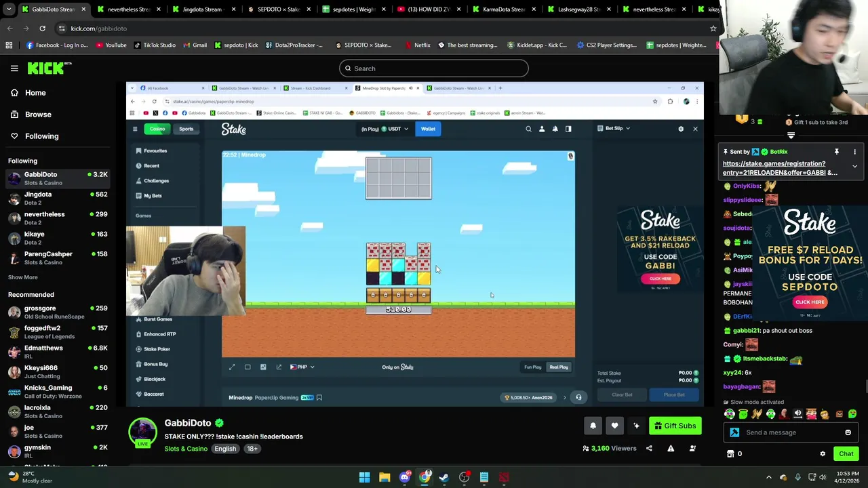This screenshot has width=868, height=488.
Task: Click the heart follow button
Action: click(x=614, y=426)
